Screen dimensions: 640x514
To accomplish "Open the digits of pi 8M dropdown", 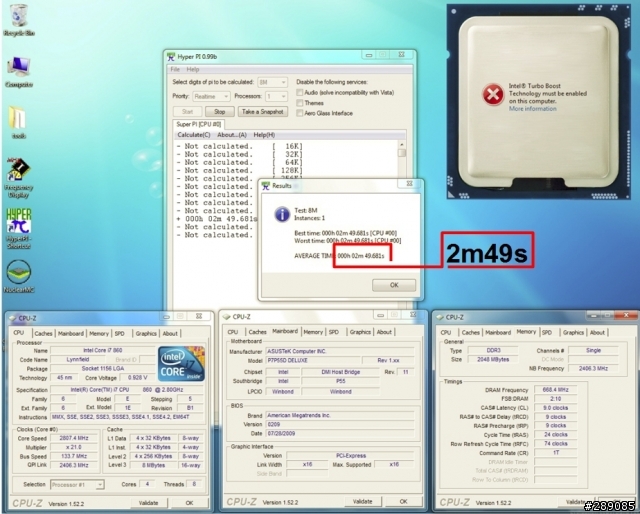I will click(x=272, y=82).
